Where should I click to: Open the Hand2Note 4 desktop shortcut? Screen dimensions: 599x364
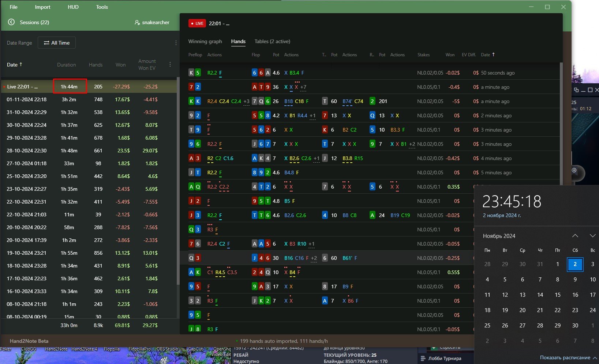[x=84, y=349]
